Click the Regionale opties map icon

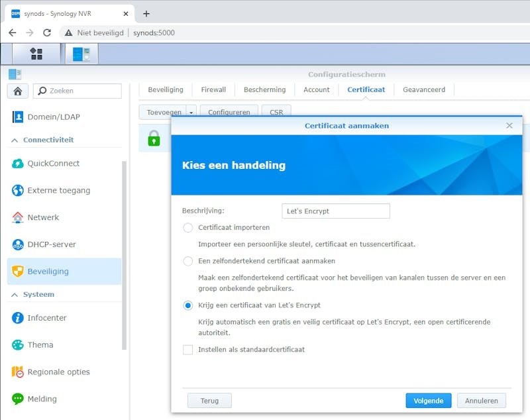18,372
